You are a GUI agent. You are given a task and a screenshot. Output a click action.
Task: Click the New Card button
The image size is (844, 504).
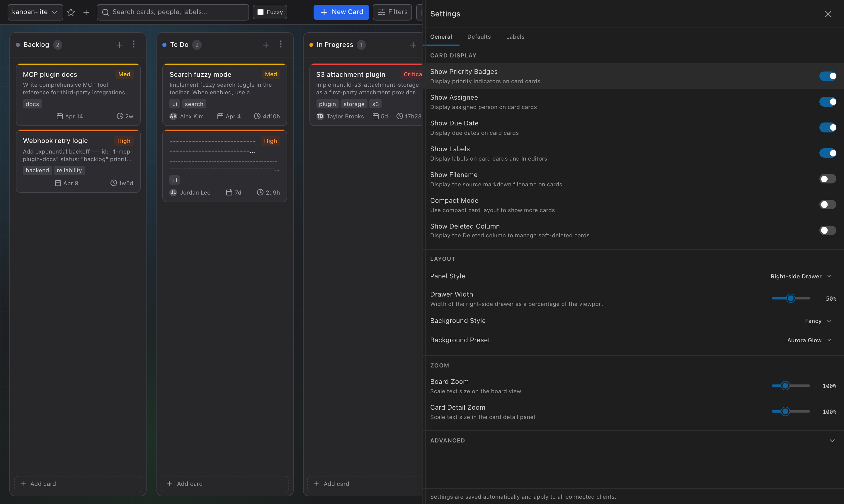click(x=341, y=12)
